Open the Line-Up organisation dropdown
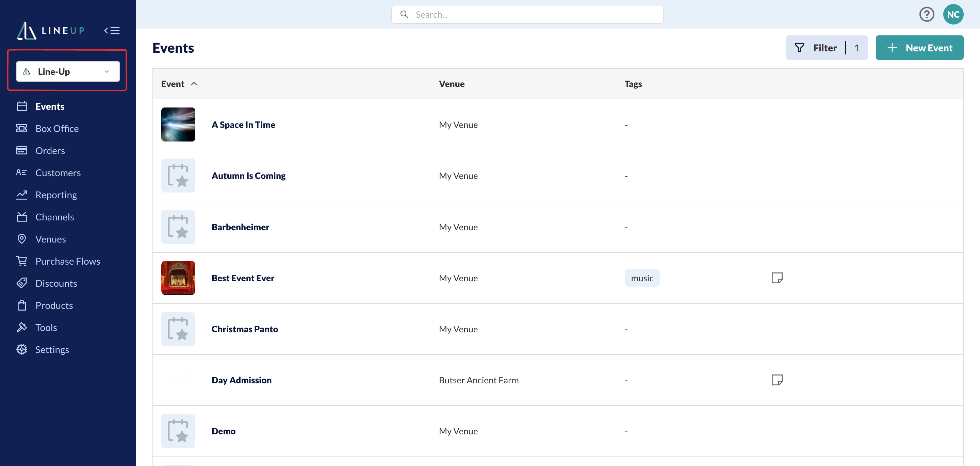The width and height of the screenshot is (980, 466). (68, 71)
